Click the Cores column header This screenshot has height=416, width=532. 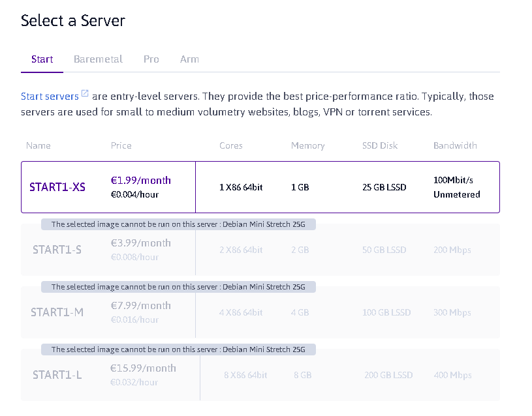231,145
